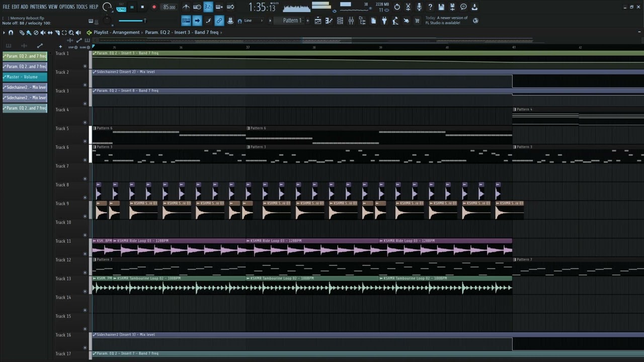The width and height of the screenshot is (644, 362).
Task: Mute Track 5 using its green dot
Action: 85,141
